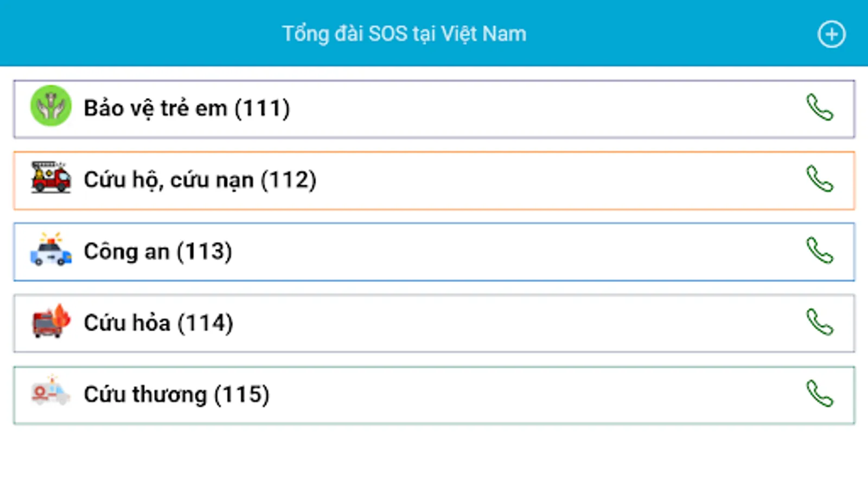Call ambulance 115 via phone icon

[819, 394]
